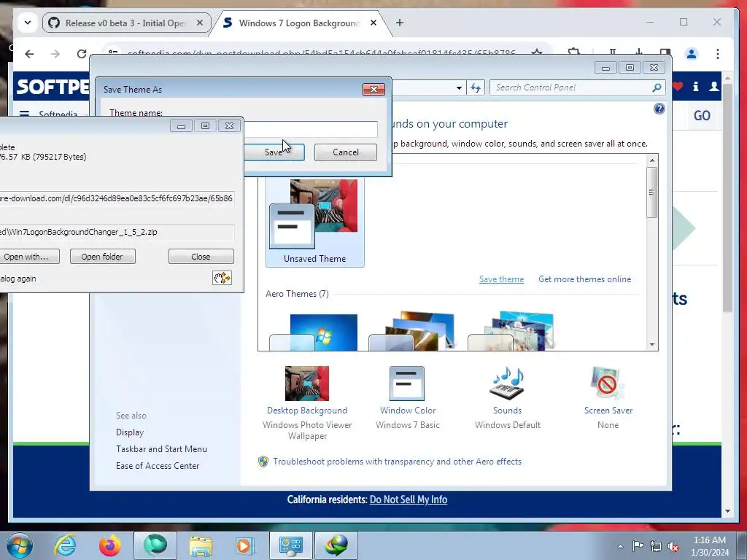Close the Release v0 beta 3 tab

[x=200, y=23]
